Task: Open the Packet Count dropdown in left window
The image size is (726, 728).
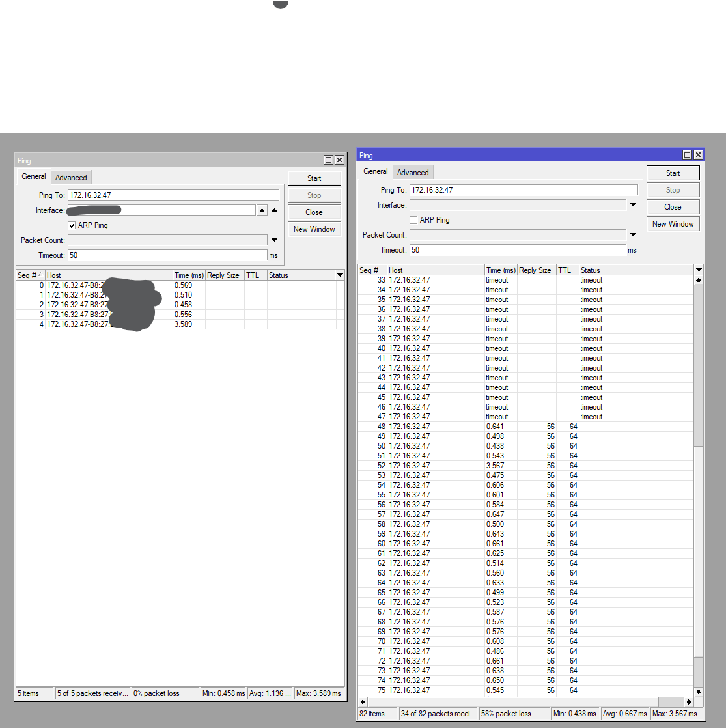Action: (274, 240)
